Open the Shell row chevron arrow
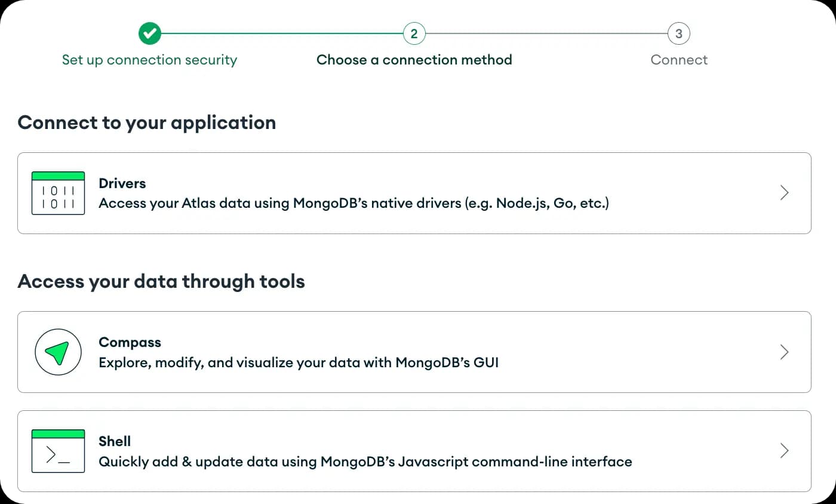The width and height of the screenshot is (836, 504). pyautogui.click(x=785, y=451)
